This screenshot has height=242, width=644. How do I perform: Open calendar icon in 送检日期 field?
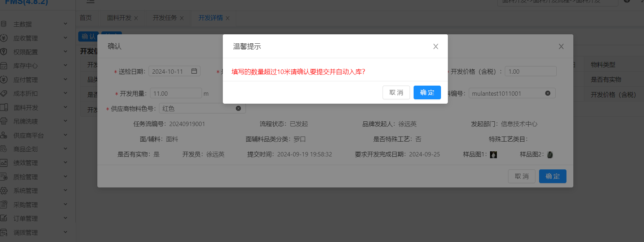194,71
